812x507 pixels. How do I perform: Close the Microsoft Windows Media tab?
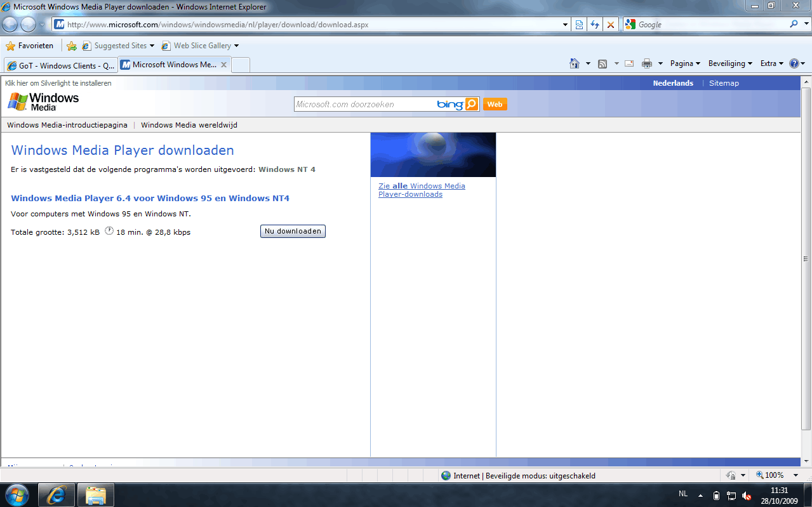(223, 65)
